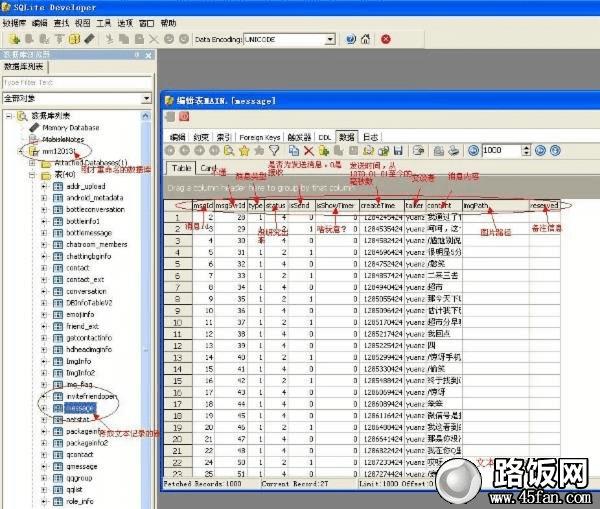Click into the Type Filter Text field
This screenshot has width=600, height=509.
point(77,83)
